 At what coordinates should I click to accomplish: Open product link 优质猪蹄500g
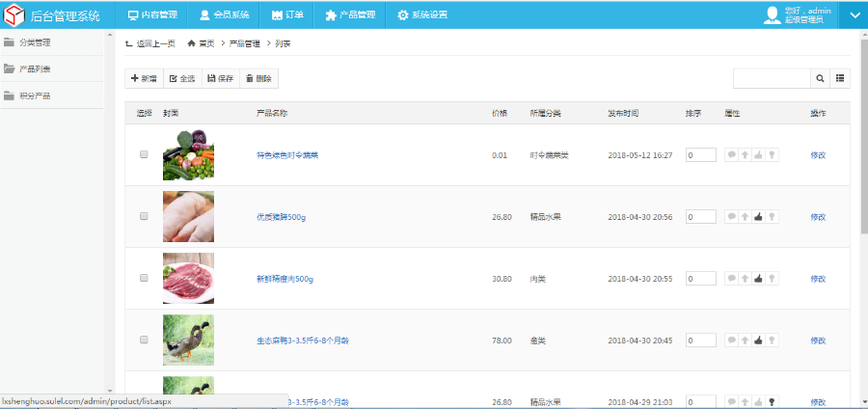click(x=282, y=217)
